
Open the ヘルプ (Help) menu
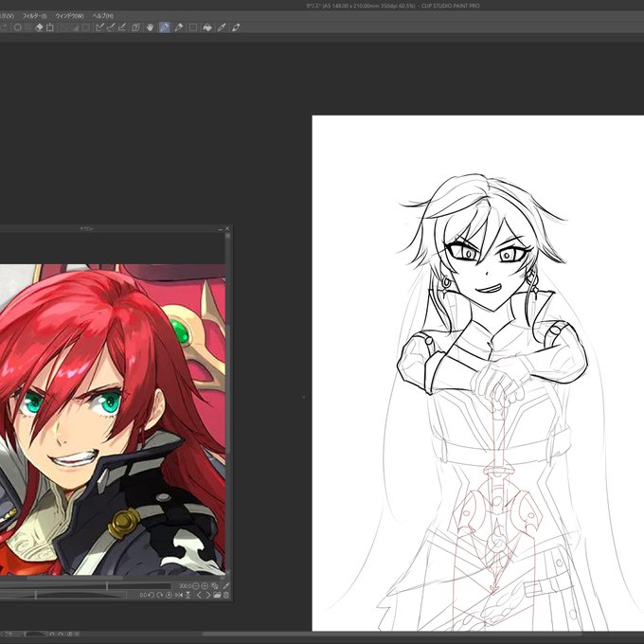tap(102, 16)
